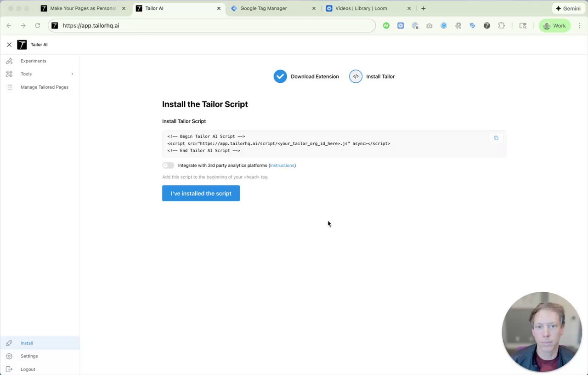Click the Begin Tailor AI Script comment
Image resolution: width=588 pixels, height=375 pixels.
click(206, 136)
